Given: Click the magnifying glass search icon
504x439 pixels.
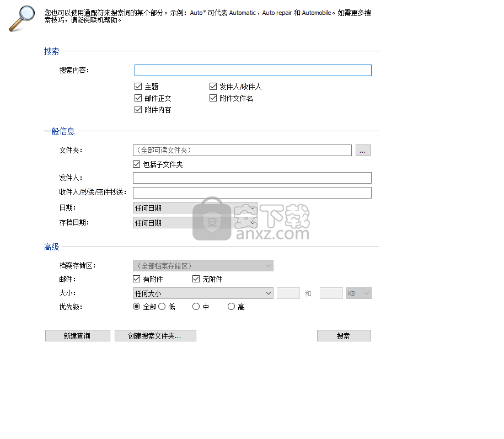Looking at the screenshot, I should tap(22, 18).
